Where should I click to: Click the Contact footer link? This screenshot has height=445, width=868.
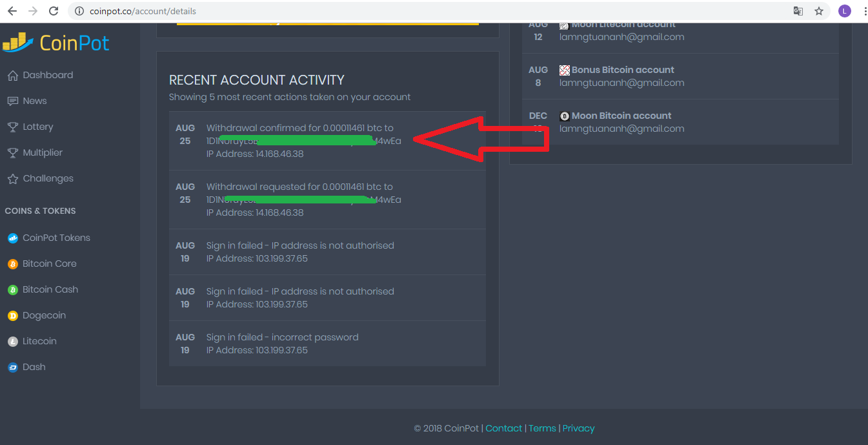pyautogui.click(x=504, y=428)
